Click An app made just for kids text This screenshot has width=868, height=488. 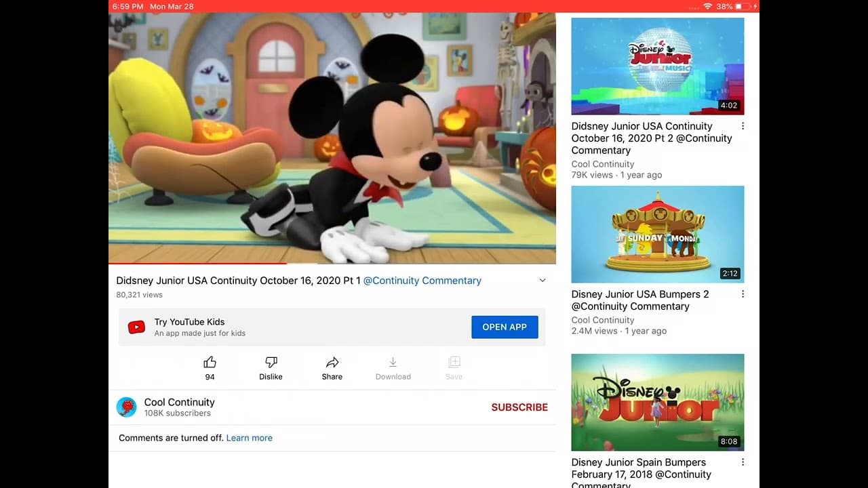tap(200, 333)
